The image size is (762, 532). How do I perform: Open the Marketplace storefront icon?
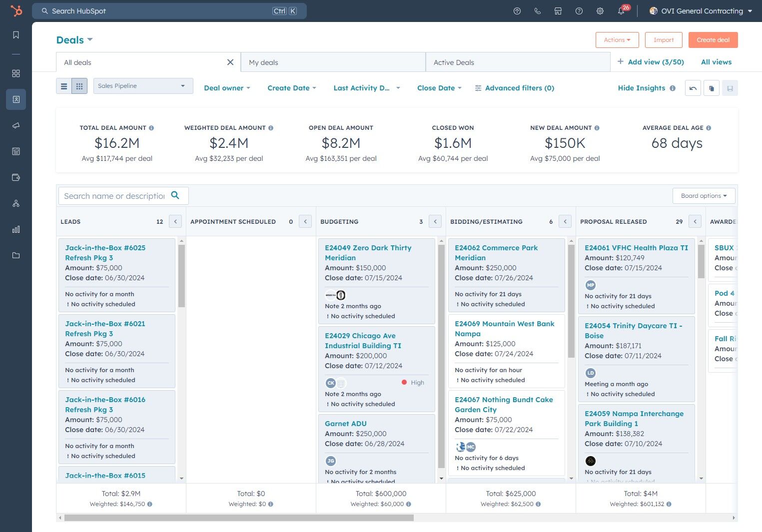(558, 11)
